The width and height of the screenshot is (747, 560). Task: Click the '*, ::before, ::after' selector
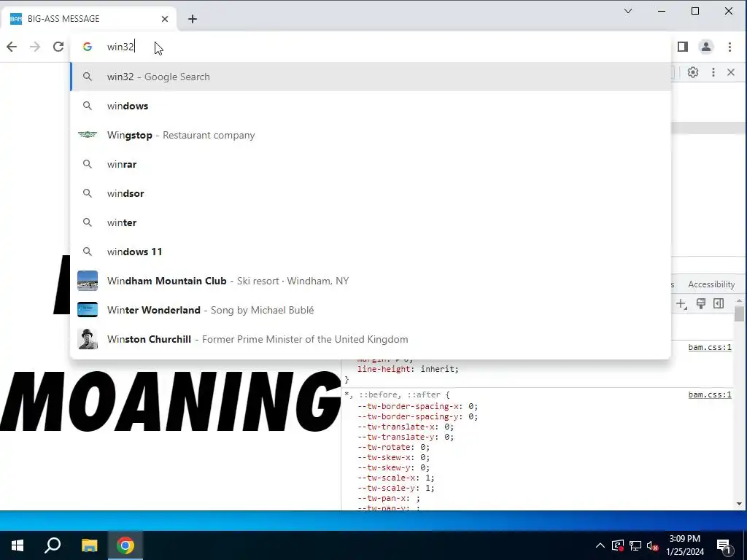click(x=394, y=394)
